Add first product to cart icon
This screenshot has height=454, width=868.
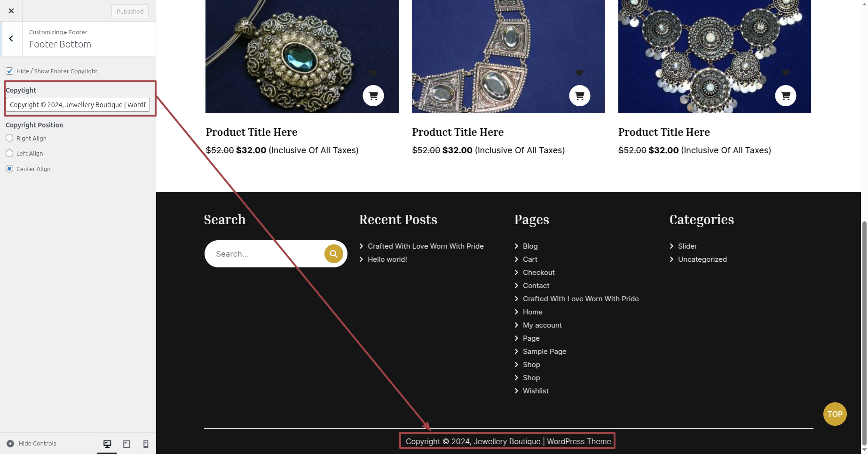point(373,96)
